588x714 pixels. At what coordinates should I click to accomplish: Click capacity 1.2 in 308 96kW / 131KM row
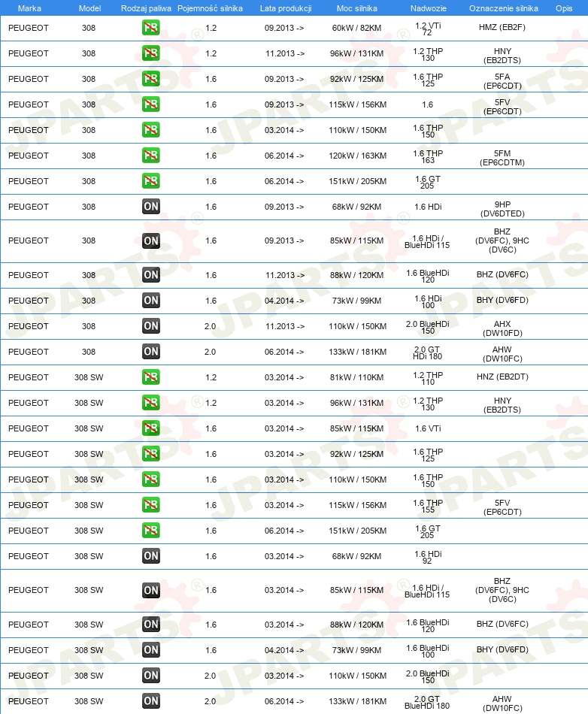tap(211, 53)
